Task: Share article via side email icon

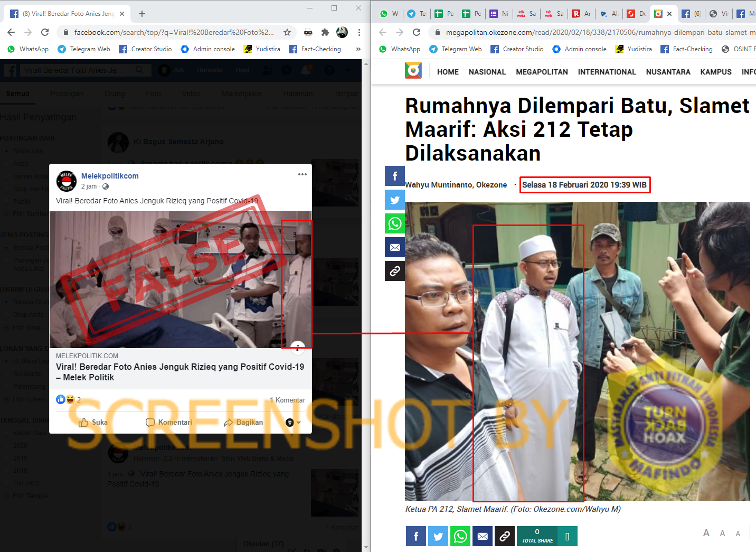Action: pos(395,247)
